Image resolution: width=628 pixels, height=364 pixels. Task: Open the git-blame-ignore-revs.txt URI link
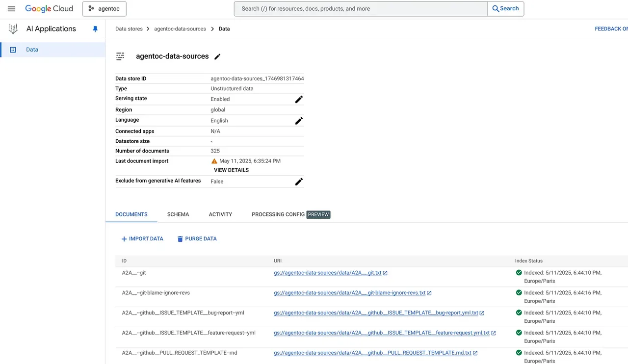pyautogui.click(x=349, y=293)
